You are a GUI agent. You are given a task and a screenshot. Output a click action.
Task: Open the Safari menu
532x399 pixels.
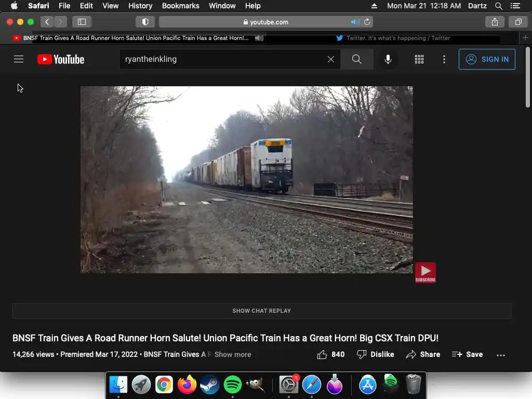(38, 6)
